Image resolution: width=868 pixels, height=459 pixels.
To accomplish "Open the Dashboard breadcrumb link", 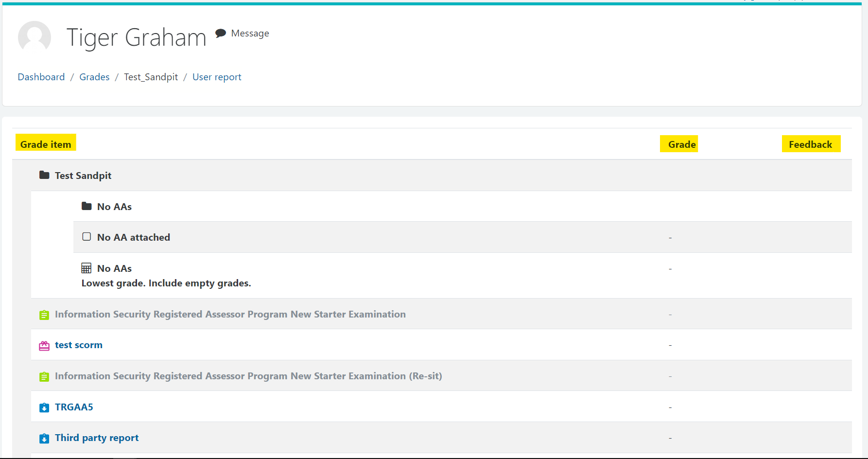I will [x=41, y=77].
